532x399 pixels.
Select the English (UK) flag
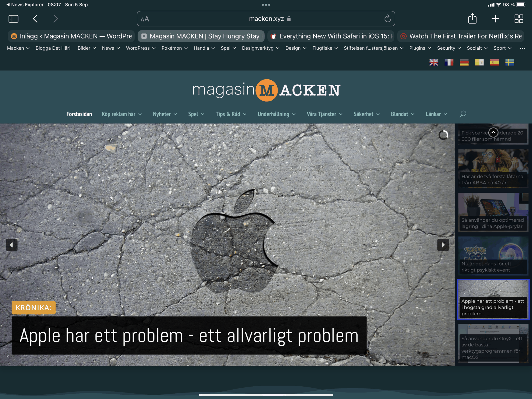point(434,62)
